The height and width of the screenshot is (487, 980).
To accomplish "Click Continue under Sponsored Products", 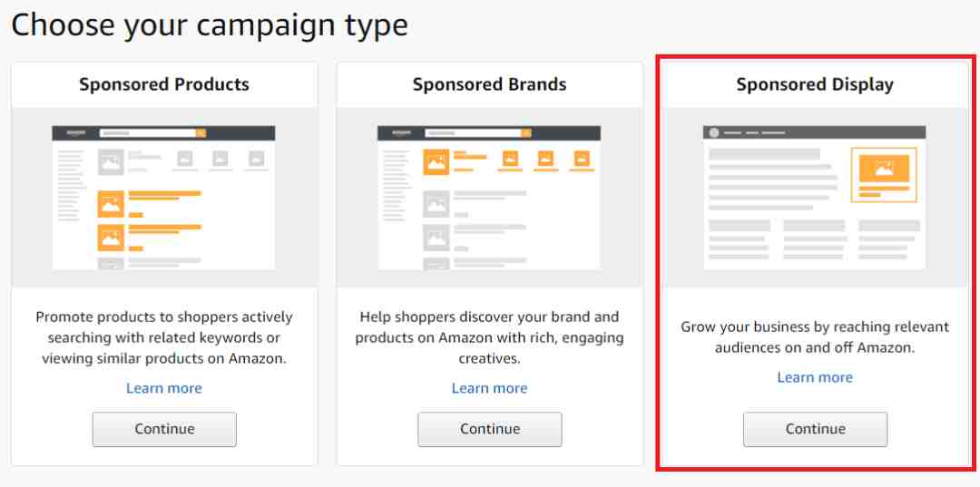I will coord(164,429).
